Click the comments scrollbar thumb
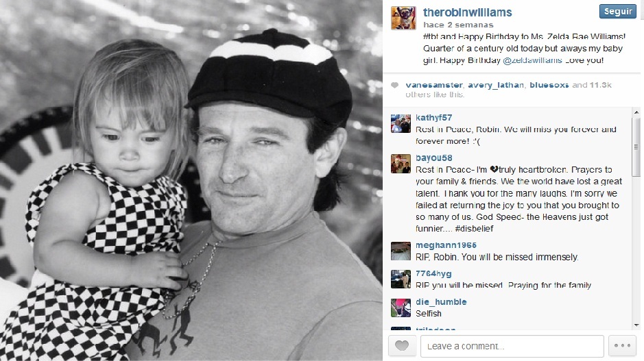Viewport: 644px width, 361px height. click(x=636, y=147)
